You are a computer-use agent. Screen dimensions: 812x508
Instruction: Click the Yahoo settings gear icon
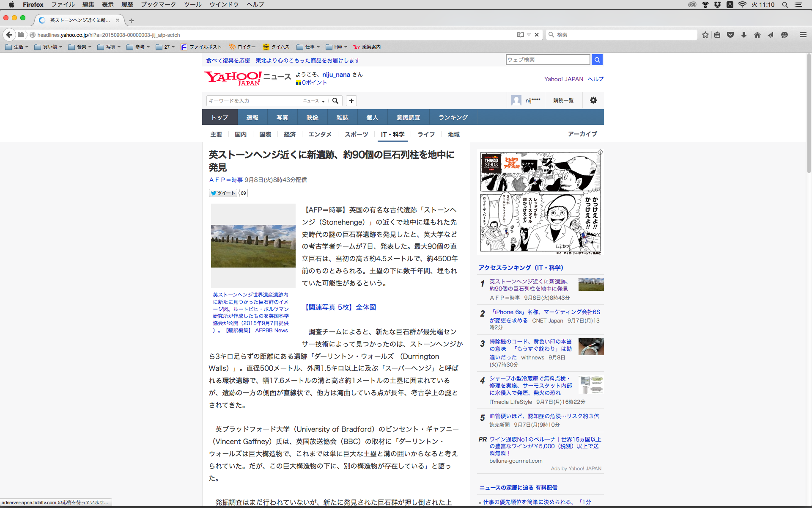tap(593, 100)
